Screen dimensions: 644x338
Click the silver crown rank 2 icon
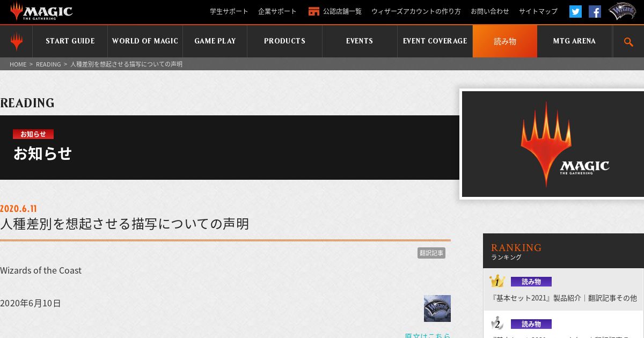click(x=497, y=323)
